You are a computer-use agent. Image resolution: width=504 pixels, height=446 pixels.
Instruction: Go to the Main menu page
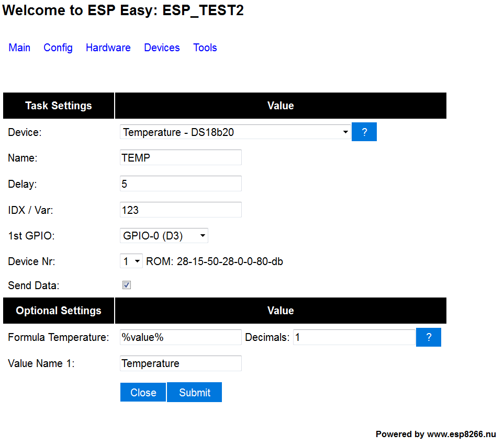(x=19, y=48)
